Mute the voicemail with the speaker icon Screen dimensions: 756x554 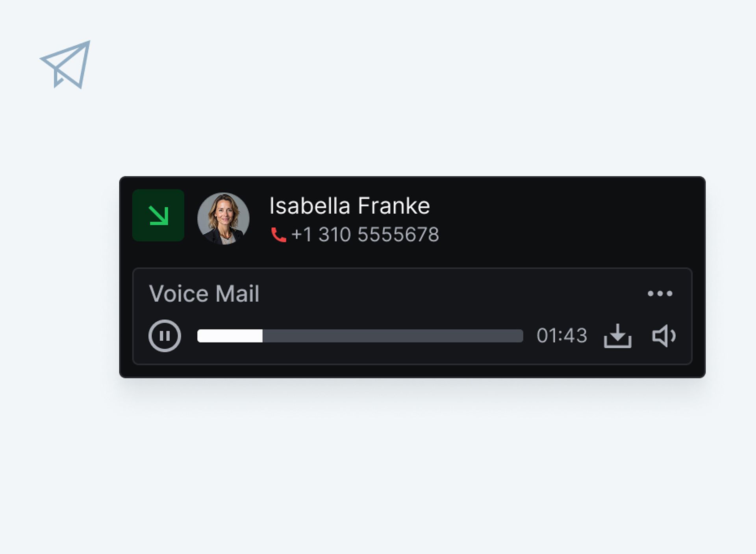(x=664, y=336)
